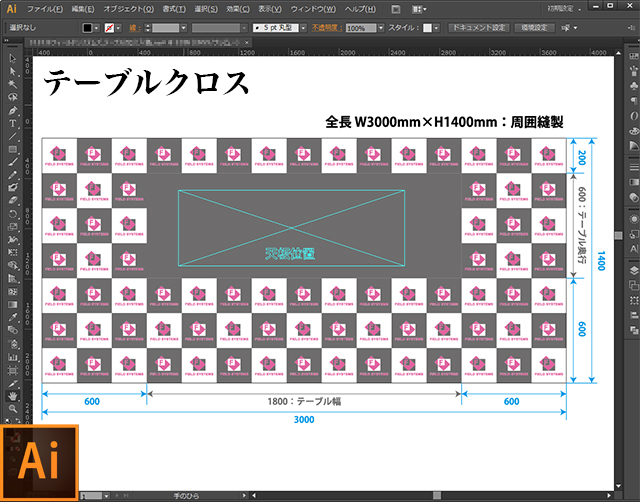Click the vertical scrollbar thumb
The width and height of the screenshot is (640, 502).
click(x=619, y=234)
